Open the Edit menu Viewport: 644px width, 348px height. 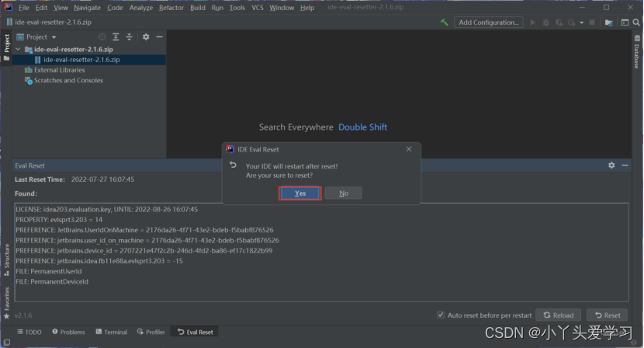[41, 8]
